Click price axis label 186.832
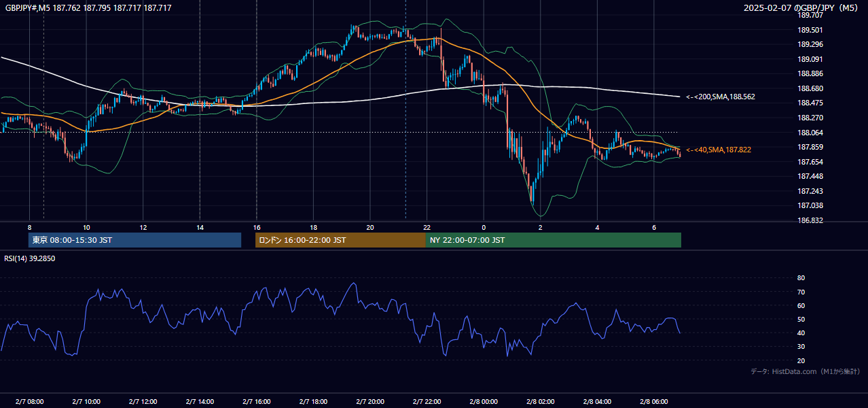 810,220
